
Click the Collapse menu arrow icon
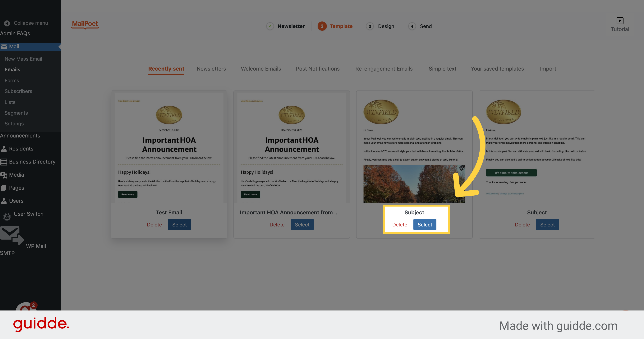7,23
